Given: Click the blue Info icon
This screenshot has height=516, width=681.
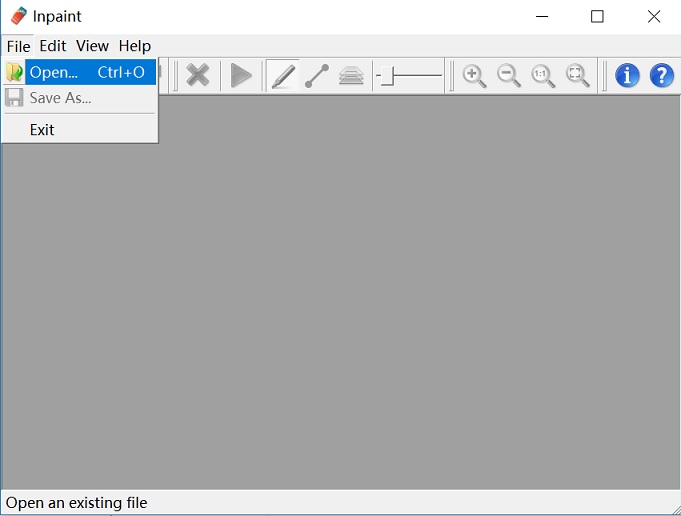Looking at the screenshot, I should tap(627, 75).
